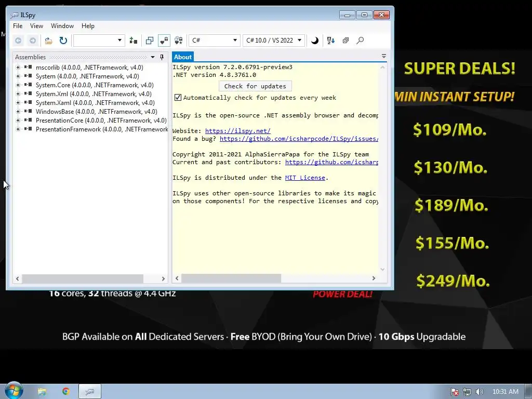Select System (4.0.0.0, .NETFramework, v4.0) row

[87, 76]
